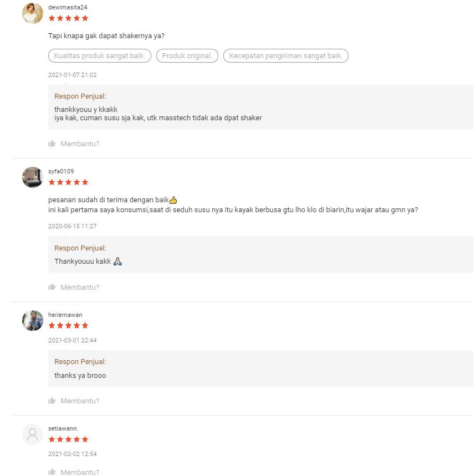
Task: Mark heriernawan's review as Membantu
Action: [x=80, y=401]
